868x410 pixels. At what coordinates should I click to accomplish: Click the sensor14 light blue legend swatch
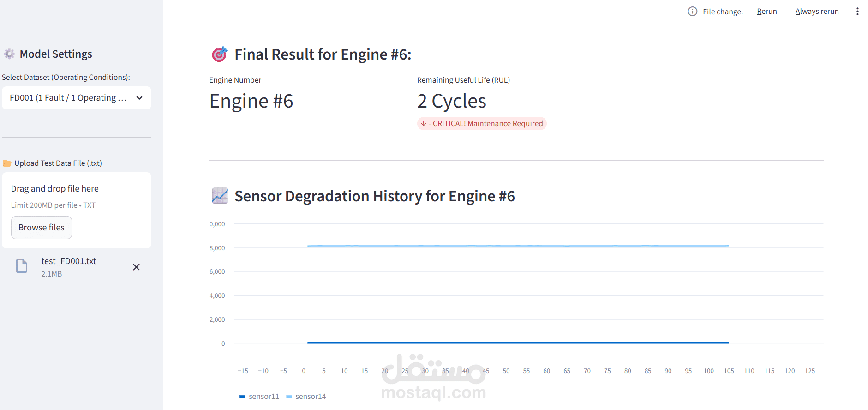289,397
